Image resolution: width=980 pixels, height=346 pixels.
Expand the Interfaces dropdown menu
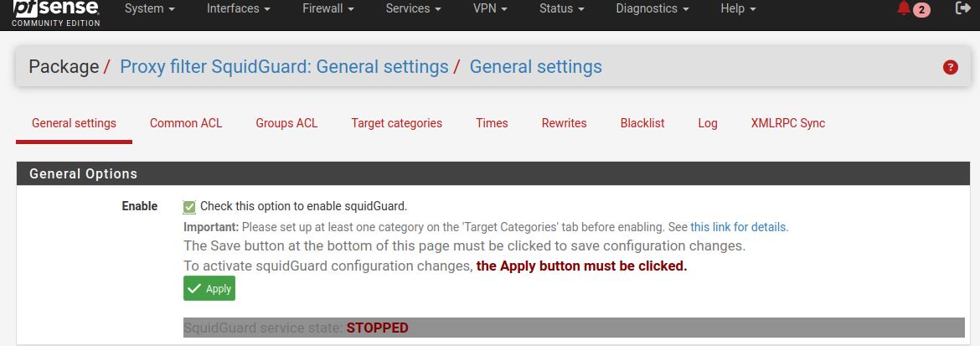[x=239, y=8]
